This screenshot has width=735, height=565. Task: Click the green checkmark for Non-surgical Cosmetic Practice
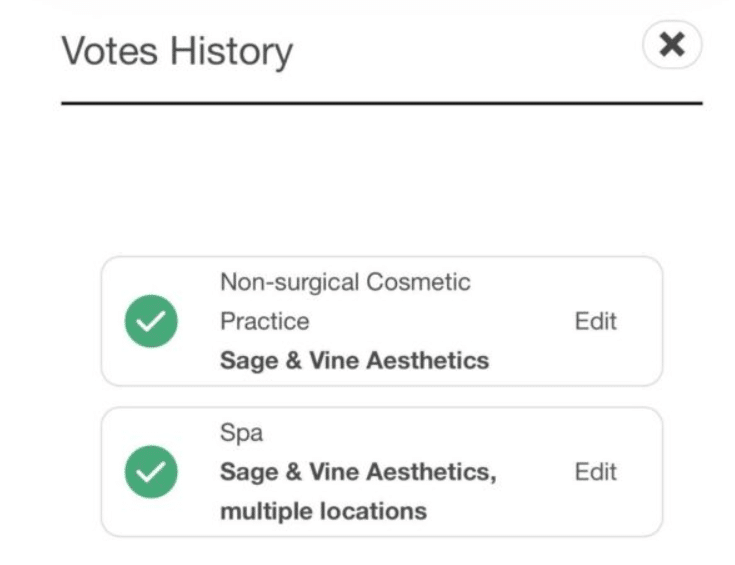pos(151,322)
